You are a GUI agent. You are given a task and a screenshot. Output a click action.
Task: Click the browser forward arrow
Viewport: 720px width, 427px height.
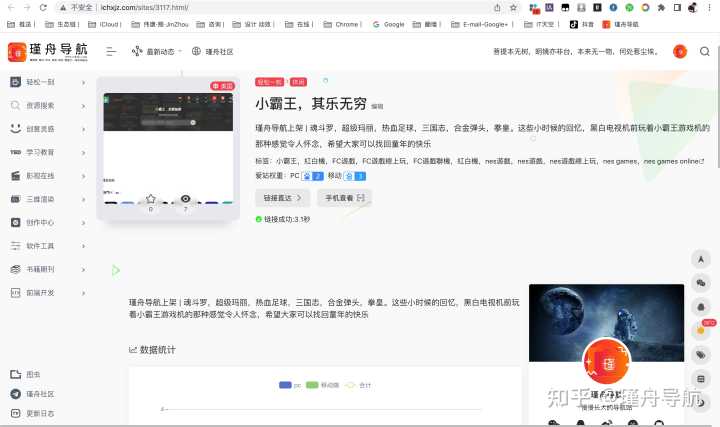pyautogui.click(x=27, y=7)
